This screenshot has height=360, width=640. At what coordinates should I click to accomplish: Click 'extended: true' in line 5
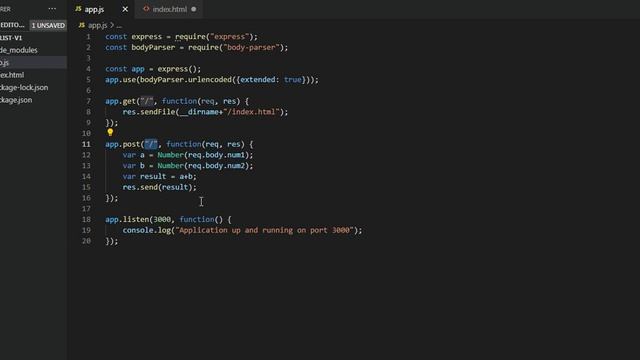(x=271, y=80)
